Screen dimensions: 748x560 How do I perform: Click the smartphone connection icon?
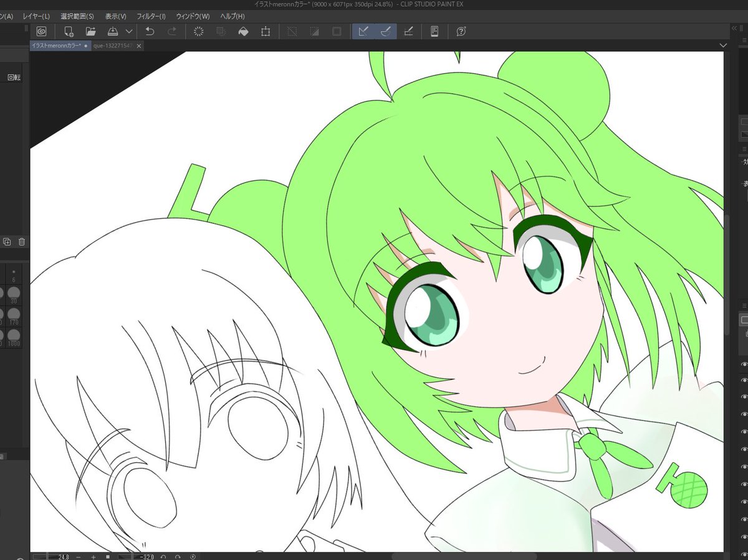pyautogui.click(x=435, y=31)
